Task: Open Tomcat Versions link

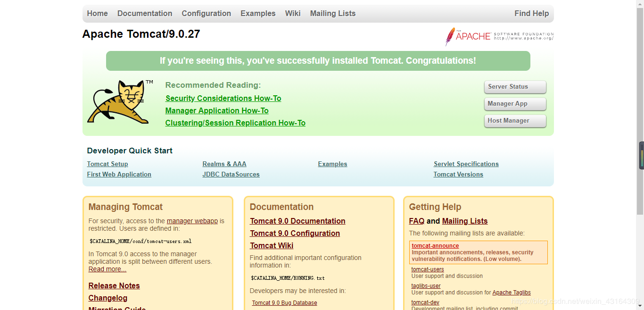Action: coord(458,174)
